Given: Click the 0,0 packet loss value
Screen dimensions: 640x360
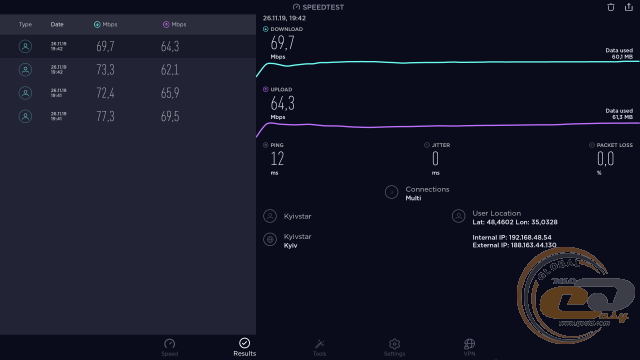Looking at the screenshot, I should (x=605, y=158).
